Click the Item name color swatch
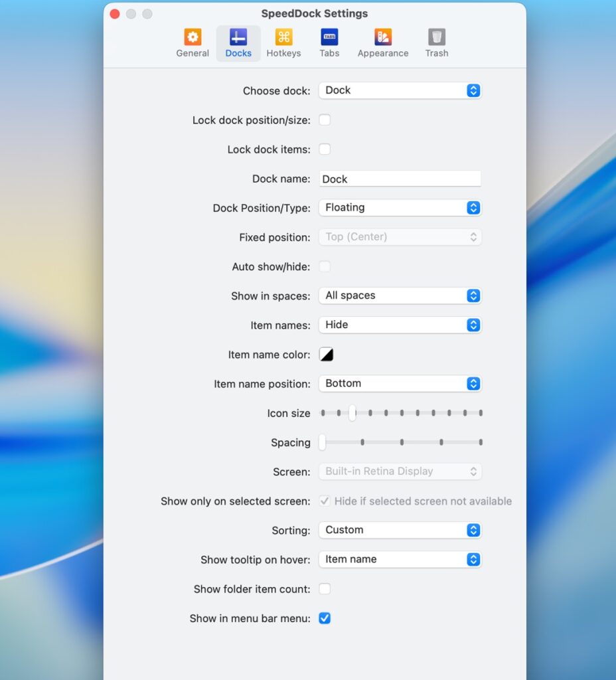616x680 pixels. pyautogui.click(x=326, y=355)
